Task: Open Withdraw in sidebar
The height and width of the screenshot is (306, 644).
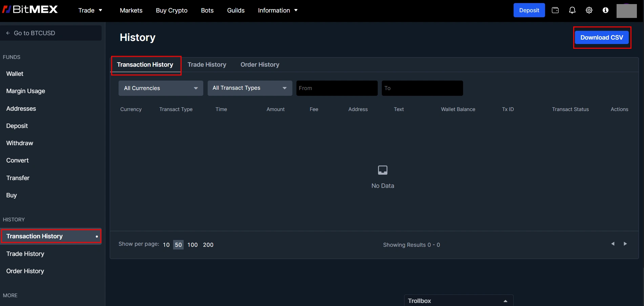Action: coord(20,143)
